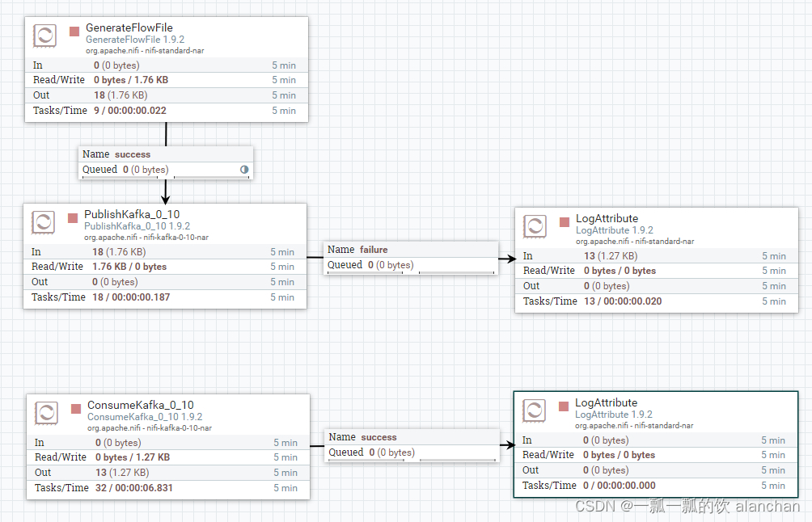Screen dimensions: 812x522
Task: Click LogAttribute Tasks/Time '13 / 00:00:00.020'
Action: tap(623, 301)
